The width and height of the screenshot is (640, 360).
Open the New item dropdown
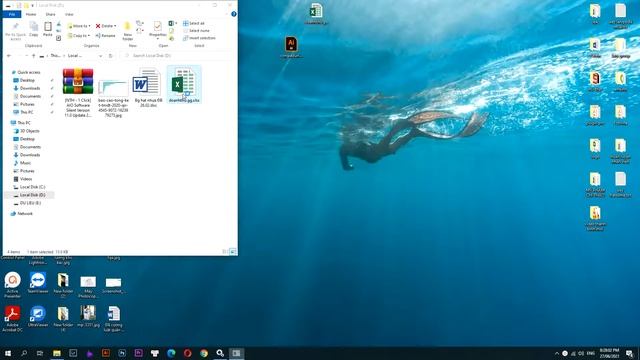(140, 24)
